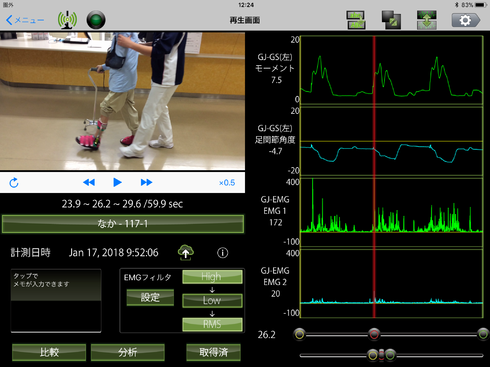Tap the green handle on lower zoom slider
The width and height of the screenshot is (490, 367).
(x=390, y=355)
